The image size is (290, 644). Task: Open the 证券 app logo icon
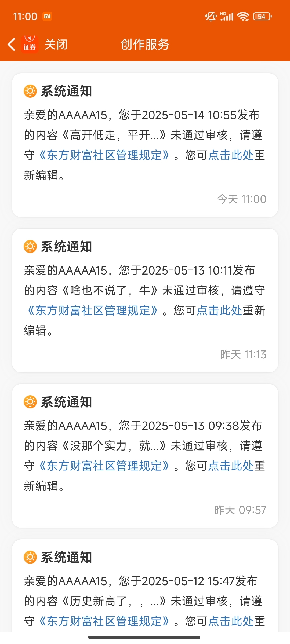[30, 44]
